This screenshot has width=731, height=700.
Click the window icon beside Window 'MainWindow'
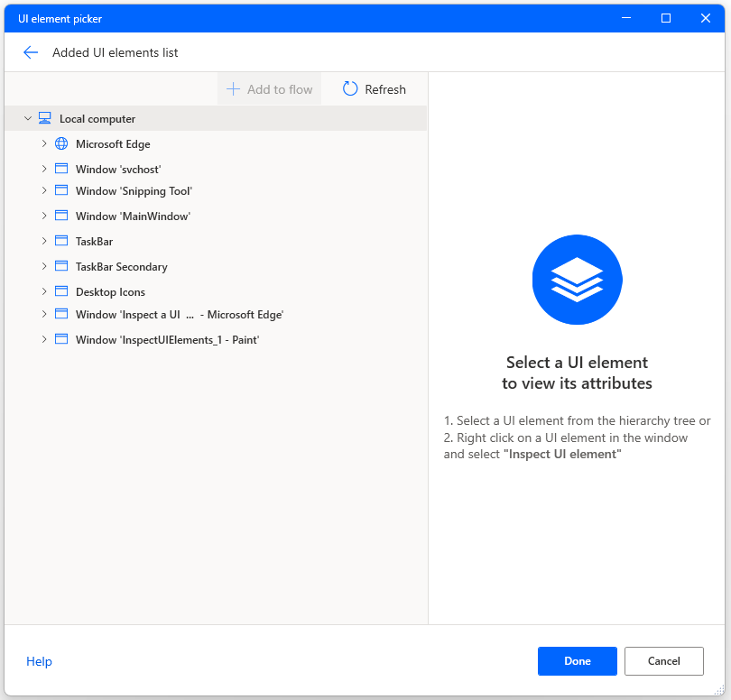61,216
